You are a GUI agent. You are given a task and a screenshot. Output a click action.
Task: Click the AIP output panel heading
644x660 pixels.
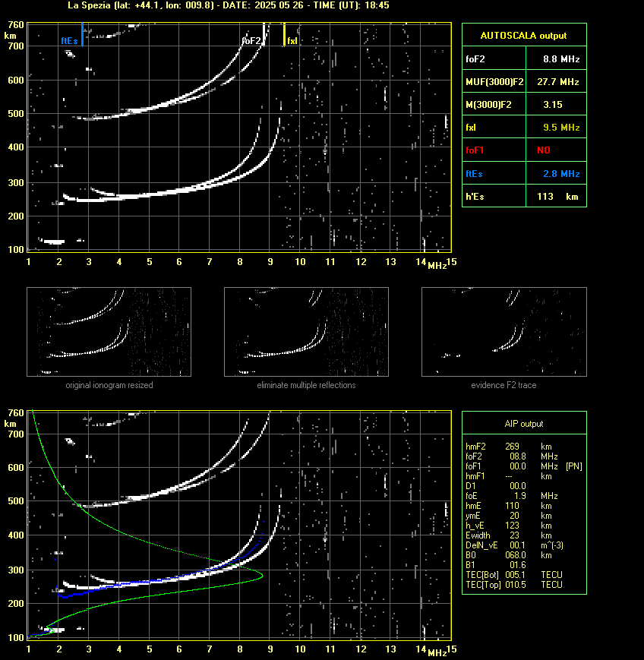[523, 424]
